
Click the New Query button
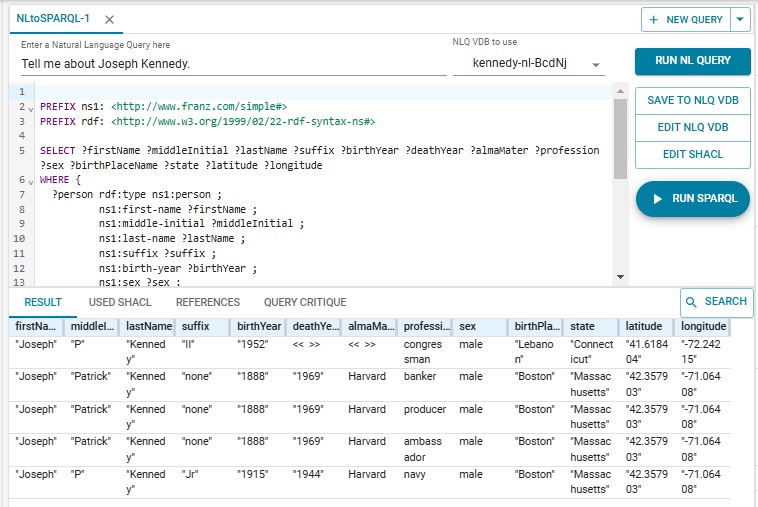point(686,19)
